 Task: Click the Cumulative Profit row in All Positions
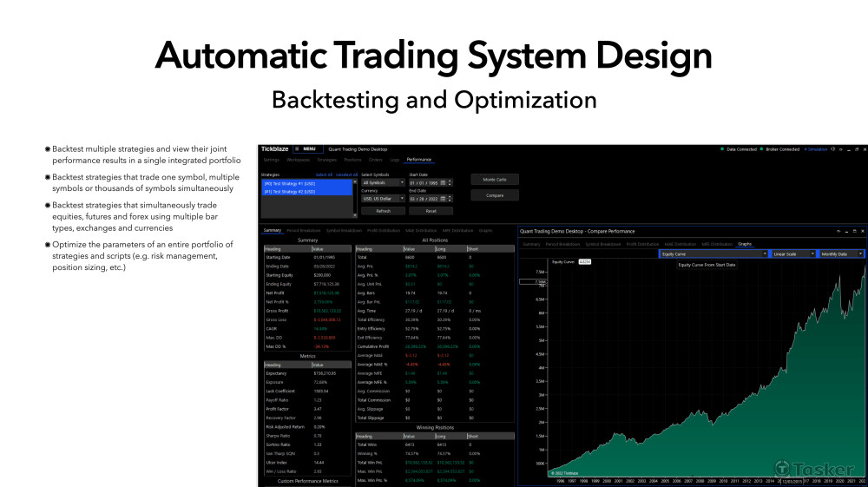435,346
